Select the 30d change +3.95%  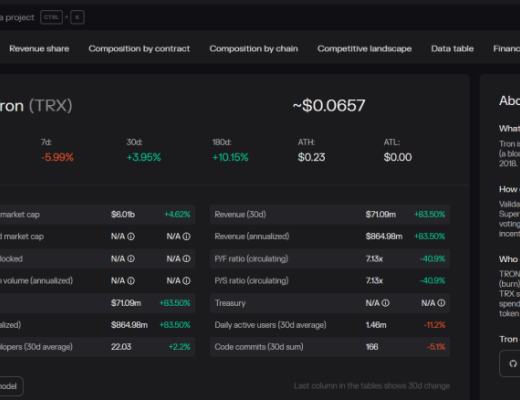(x=144, y=157)
